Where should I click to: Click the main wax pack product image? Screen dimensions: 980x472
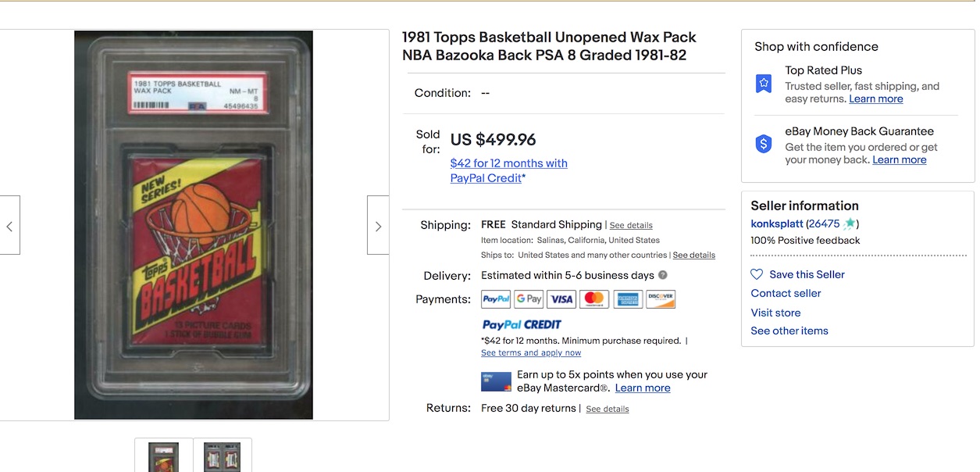pyautogui.click(x=194, y=225)
